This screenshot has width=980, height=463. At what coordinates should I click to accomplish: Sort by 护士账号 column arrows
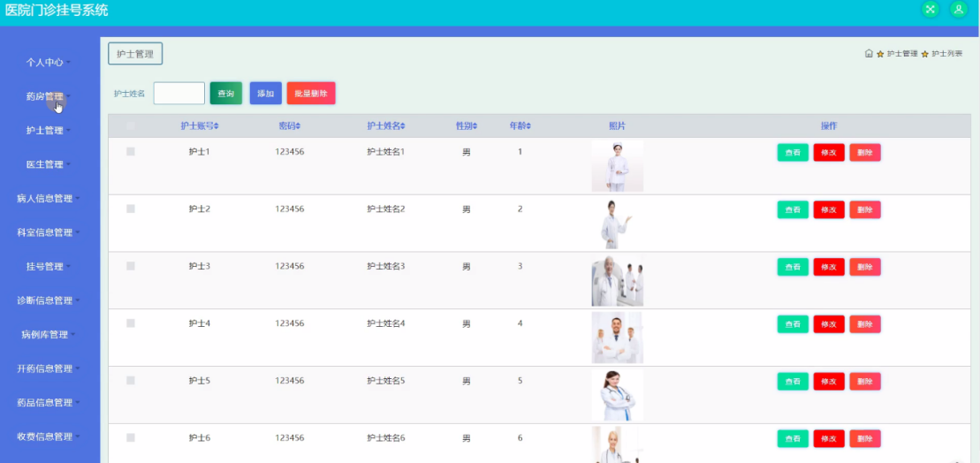coord(217,126)
